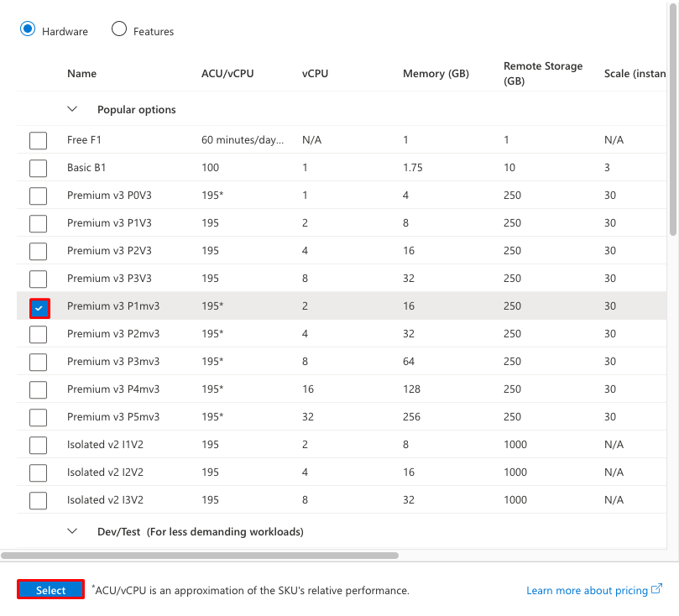Click the blue Select button
This screenshot has width=679, height=616.
(x=50, y=590)
